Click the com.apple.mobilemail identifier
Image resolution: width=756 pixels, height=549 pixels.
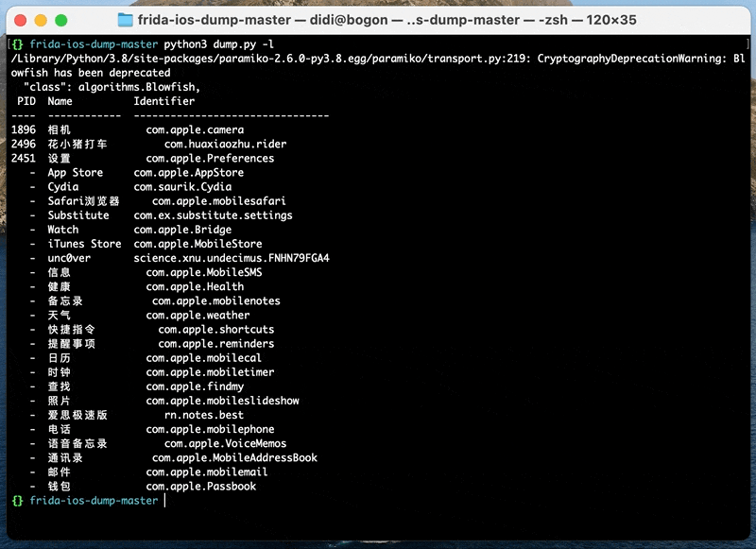[x=207, y=472]
